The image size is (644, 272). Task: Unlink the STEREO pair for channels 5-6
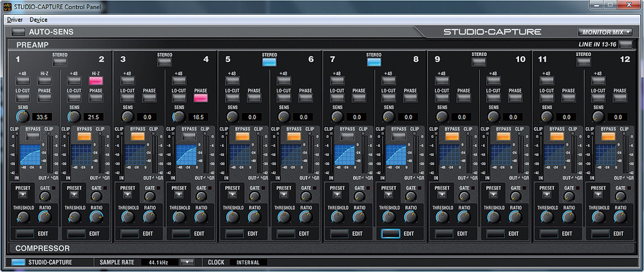click(x=269, y=63)
